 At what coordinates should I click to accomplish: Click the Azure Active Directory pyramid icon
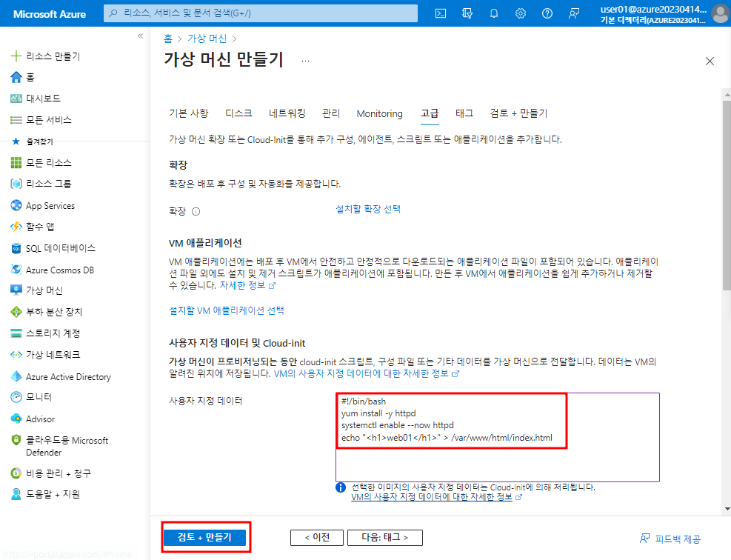point(16,376)
